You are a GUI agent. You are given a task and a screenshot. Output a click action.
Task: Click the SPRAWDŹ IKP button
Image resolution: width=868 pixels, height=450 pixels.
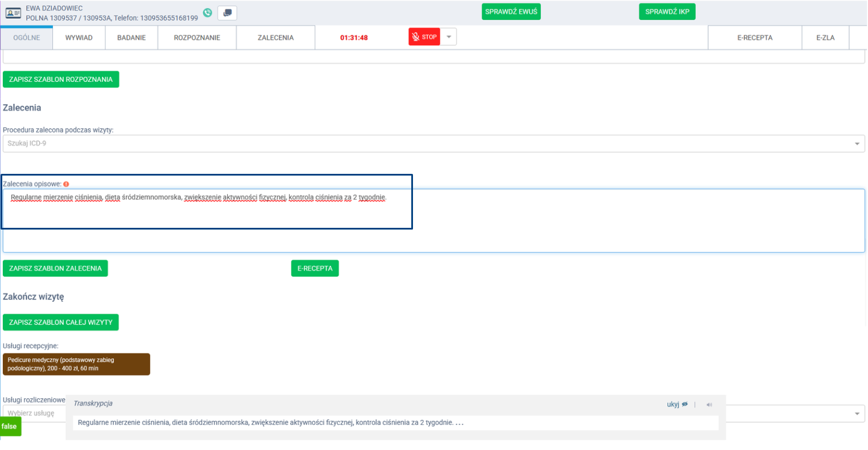pyautogui.click(x=667, y=12)
